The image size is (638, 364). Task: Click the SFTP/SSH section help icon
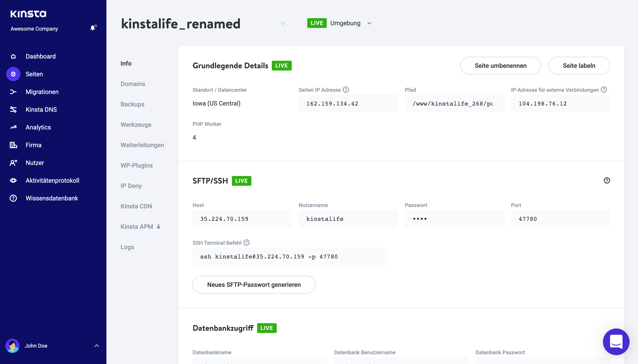607,180
